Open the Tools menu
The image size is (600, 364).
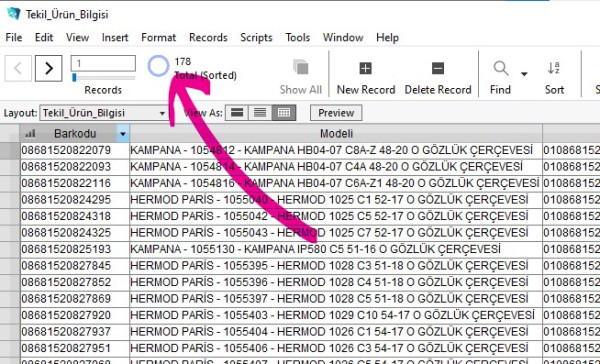click(x=297, y=38)
